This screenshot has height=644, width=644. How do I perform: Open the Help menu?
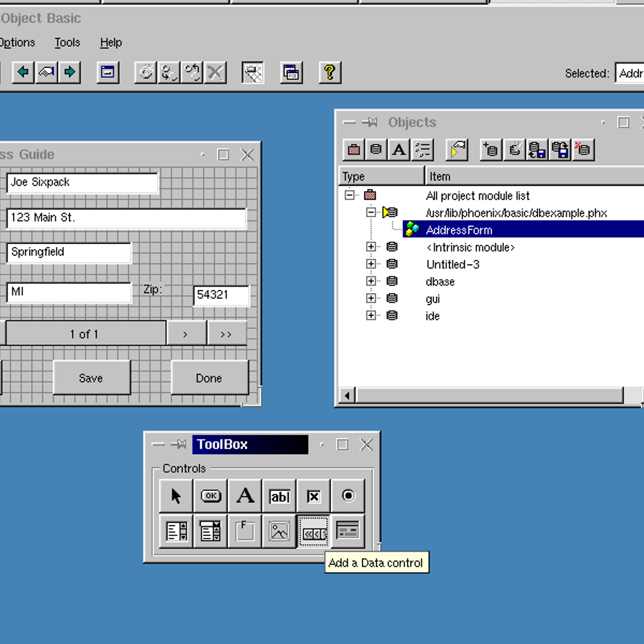[111, 42]
